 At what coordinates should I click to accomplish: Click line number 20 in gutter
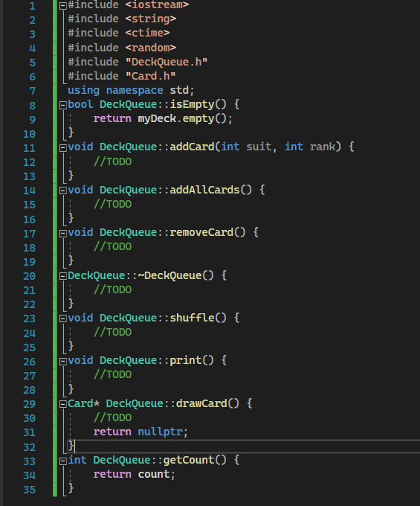point(29,276)
